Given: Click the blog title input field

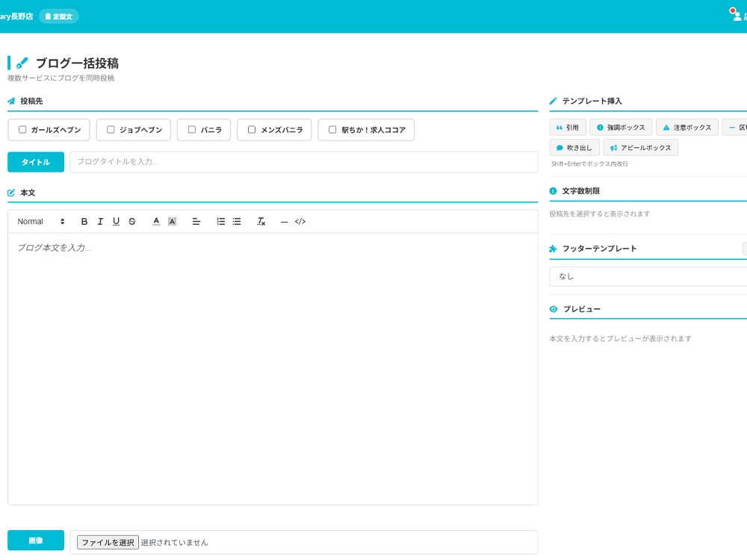Looking at the screenshot, I should click(x=303, y=162).
